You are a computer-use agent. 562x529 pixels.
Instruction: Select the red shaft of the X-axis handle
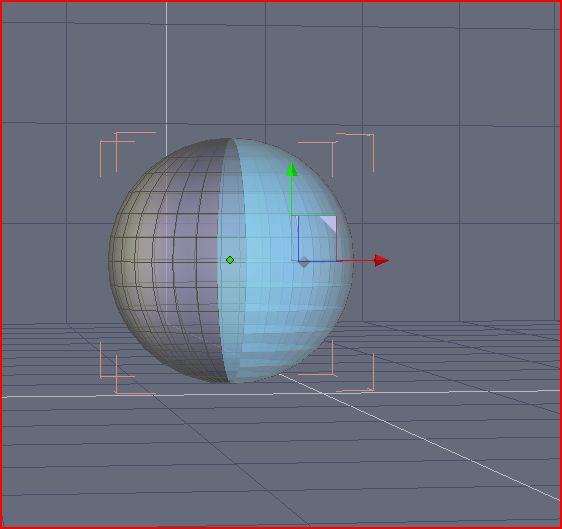coord(356,261)
